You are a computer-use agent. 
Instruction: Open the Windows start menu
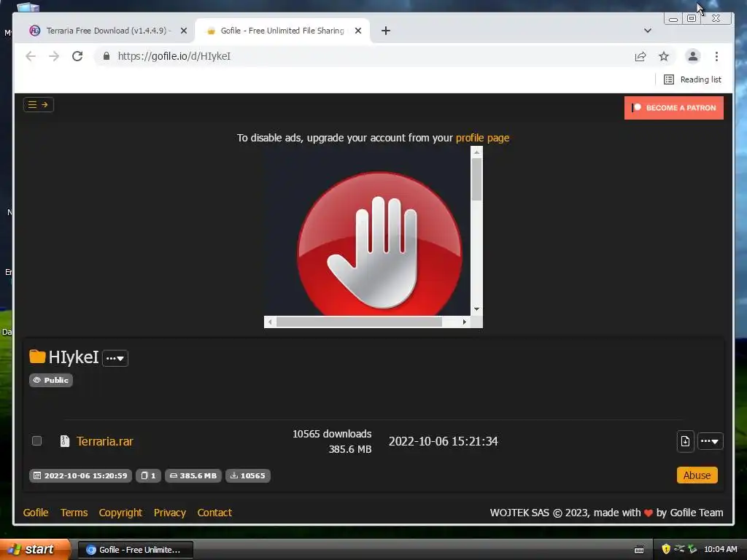(x=35, y=549)
